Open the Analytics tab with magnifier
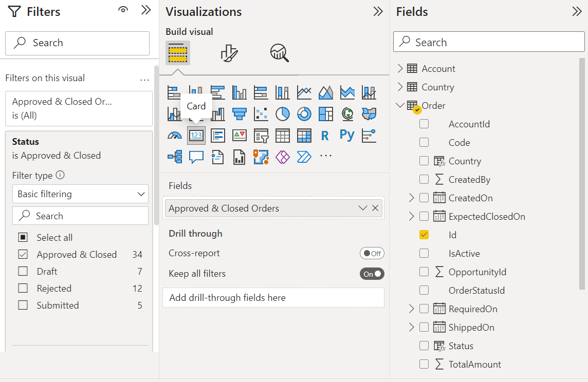This screenshot has width=588, height=382. pos(279,53)
